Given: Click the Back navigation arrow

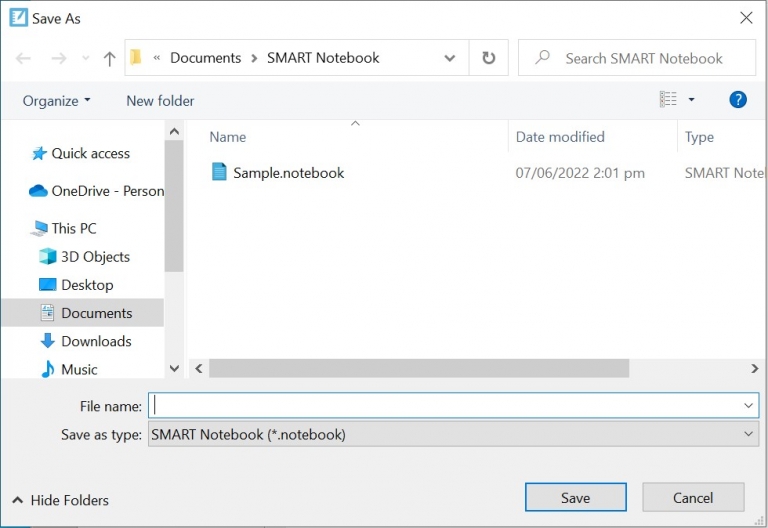Looking at the screenshot, I should point(23,59).
